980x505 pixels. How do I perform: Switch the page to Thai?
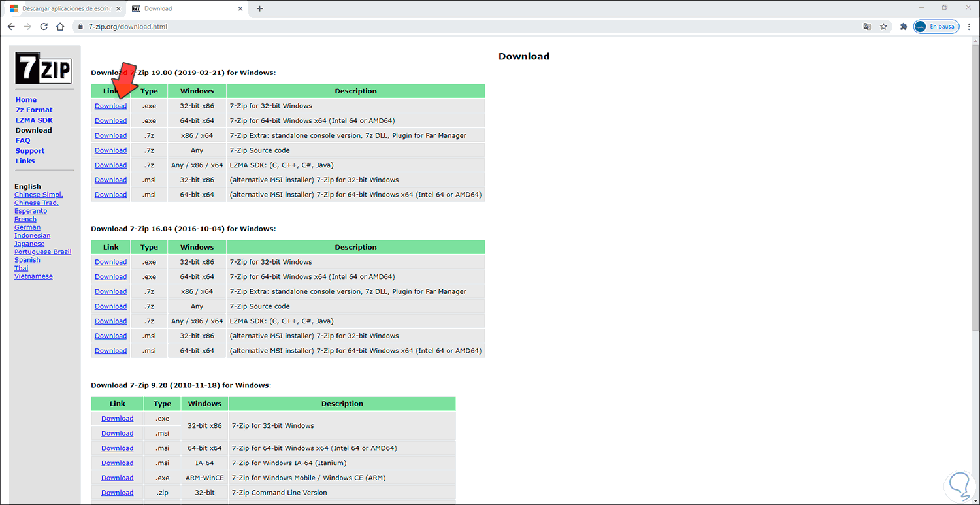(22, 268)
